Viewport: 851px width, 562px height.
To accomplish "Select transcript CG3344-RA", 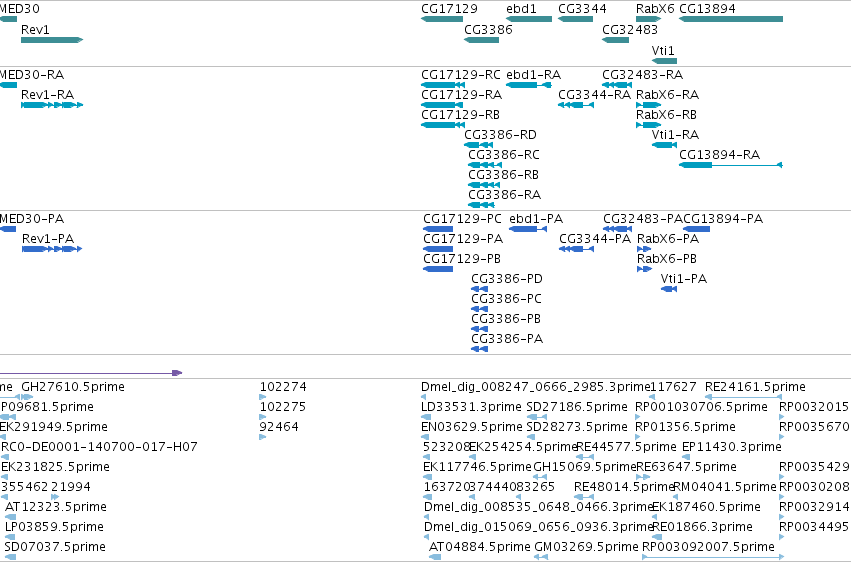I will click(576, 105).
